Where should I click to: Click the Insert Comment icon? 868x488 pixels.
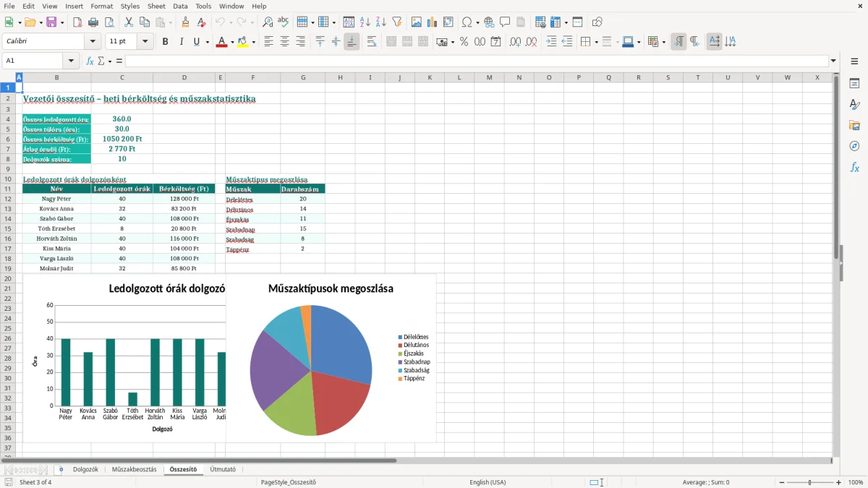pos(505,22)
